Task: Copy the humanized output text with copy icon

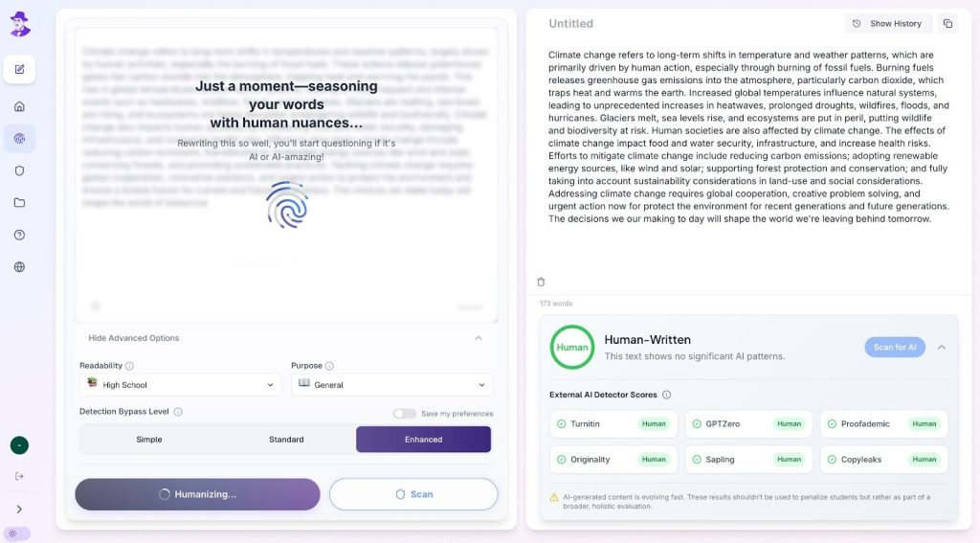Action: click(x=947, y=24)
